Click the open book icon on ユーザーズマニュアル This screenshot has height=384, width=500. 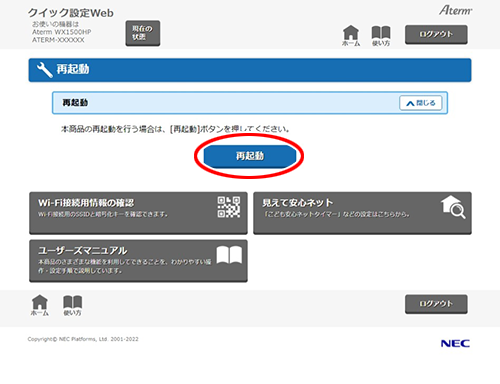(x=229, y=255)
